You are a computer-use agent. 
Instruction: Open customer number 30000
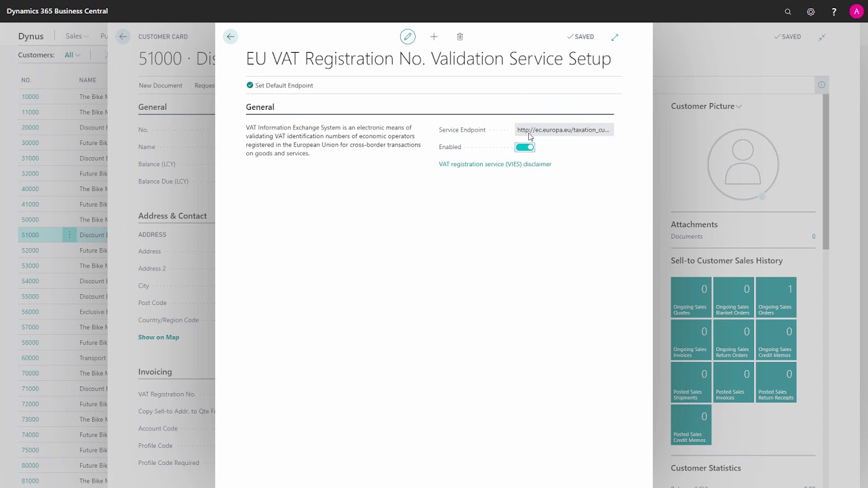[x=30, y=143]
